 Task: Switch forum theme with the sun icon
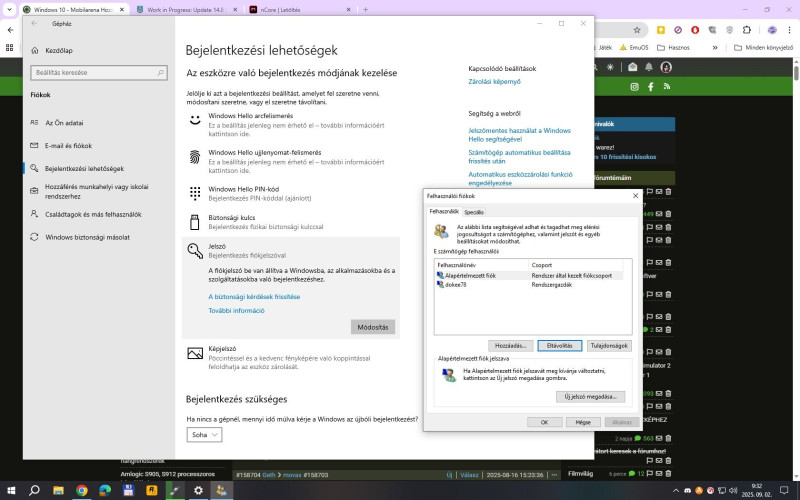[x=610, y=67]
